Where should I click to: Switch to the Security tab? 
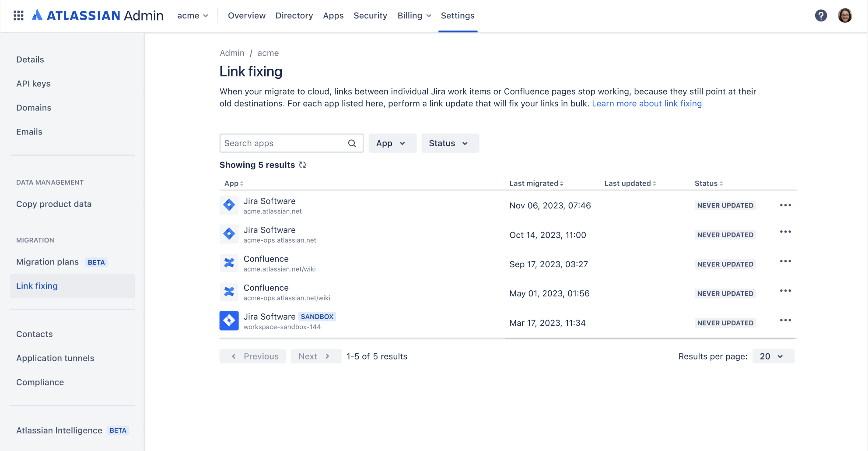[371, 16]
